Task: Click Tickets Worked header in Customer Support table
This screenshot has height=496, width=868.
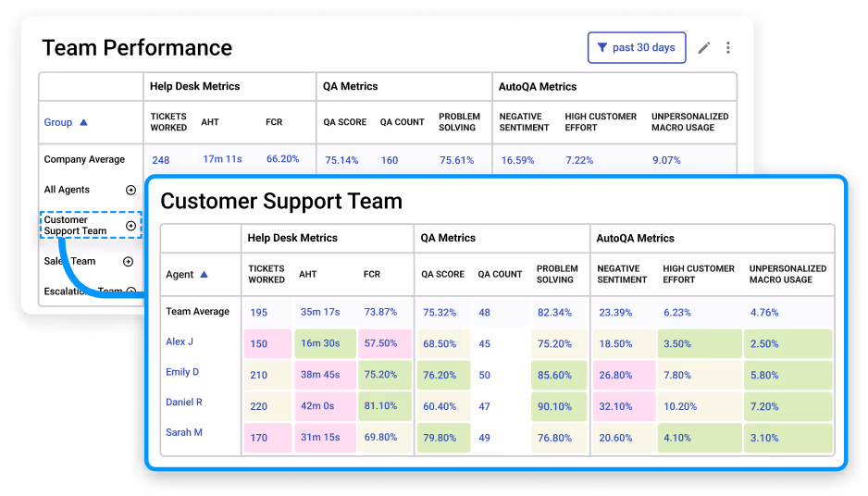Action: coord(267,274)
